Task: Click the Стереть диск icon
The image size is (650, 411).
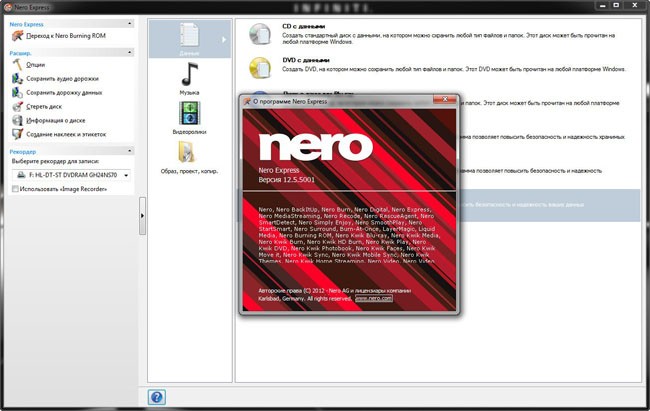Action: click(17, 107)
